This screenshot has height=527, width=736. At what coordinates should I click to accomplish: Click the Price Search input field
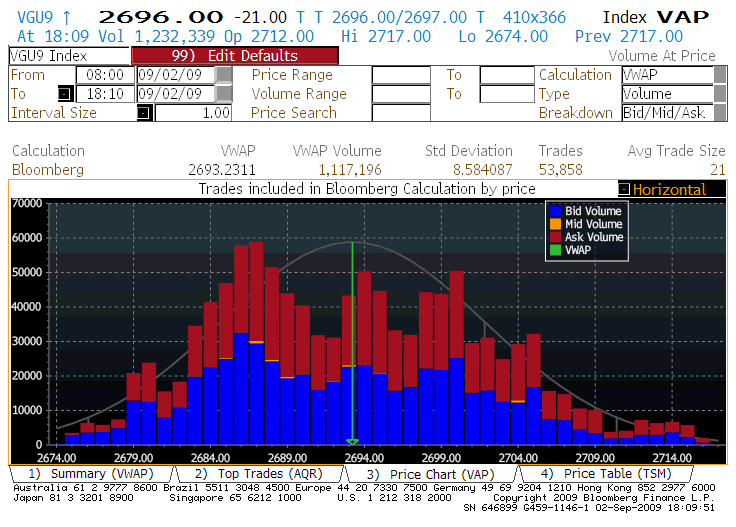click(x=401, y=113)
